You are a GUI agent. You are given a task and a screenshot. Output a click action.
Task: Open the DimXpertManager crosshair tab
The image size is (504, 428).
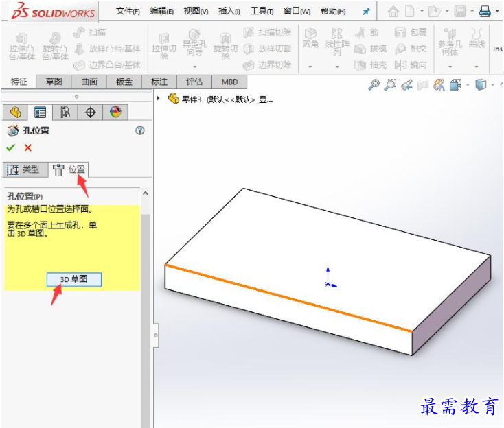pyautogui.click(x=91, y=112)
